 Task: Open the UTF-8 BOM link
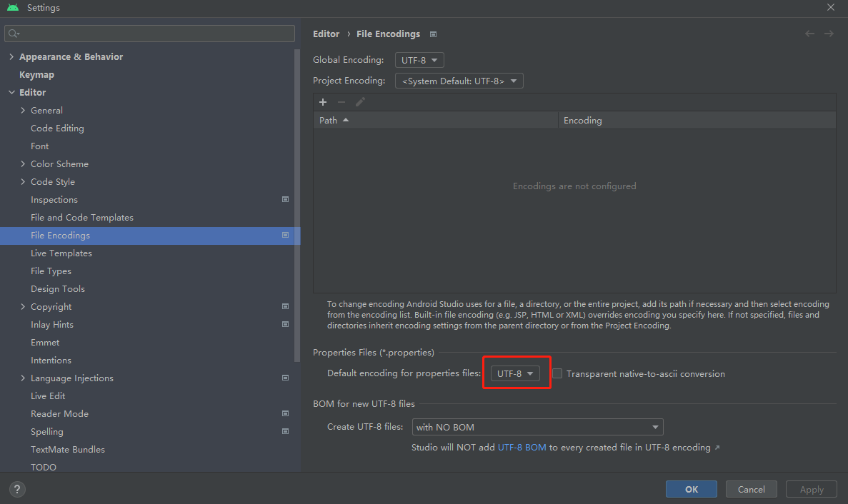coord(522,448)
